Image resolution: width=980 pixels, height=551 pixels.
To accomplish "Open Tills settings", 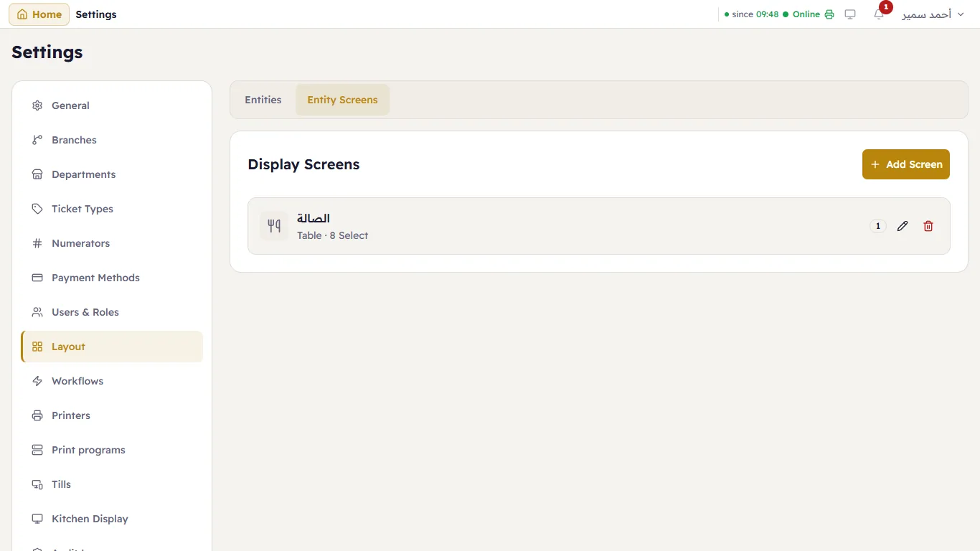I will 112,484.
